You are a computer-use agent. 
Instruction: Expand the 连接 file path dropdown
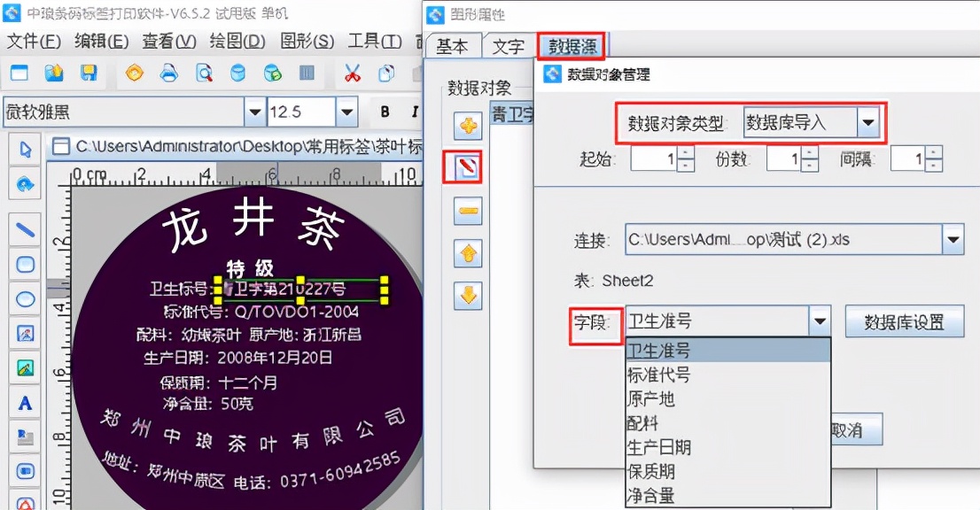pos(953,240)
